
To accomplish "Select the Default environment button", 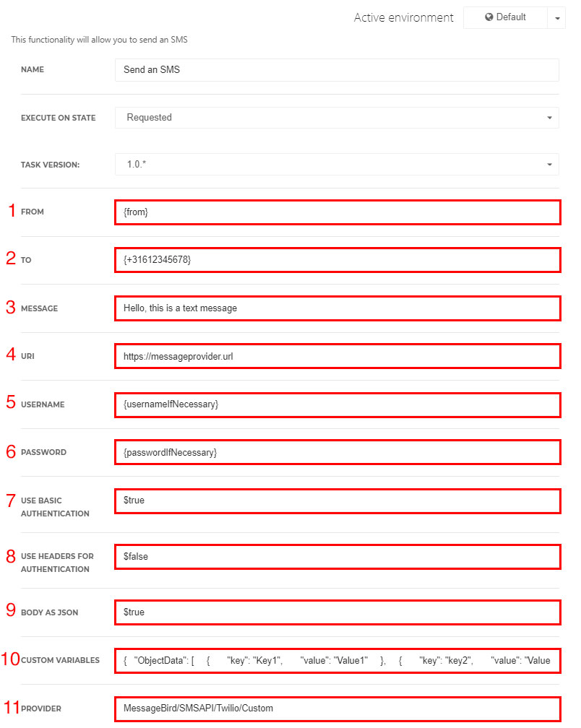I will click(505, 17).
